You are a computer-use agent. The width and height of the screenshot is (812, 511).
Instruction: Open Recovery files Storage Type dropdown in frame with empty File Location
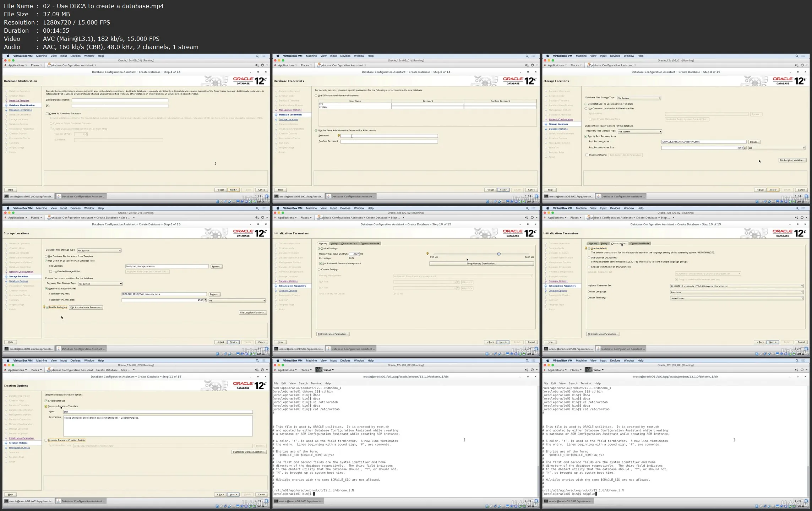click(639, 131)
